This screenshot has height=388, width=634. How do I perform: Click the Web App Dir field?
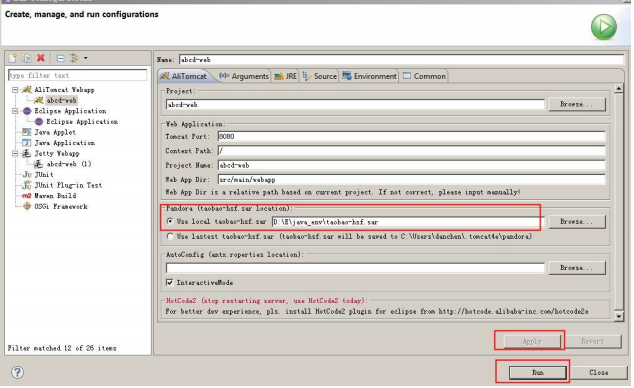click(411, 179)
